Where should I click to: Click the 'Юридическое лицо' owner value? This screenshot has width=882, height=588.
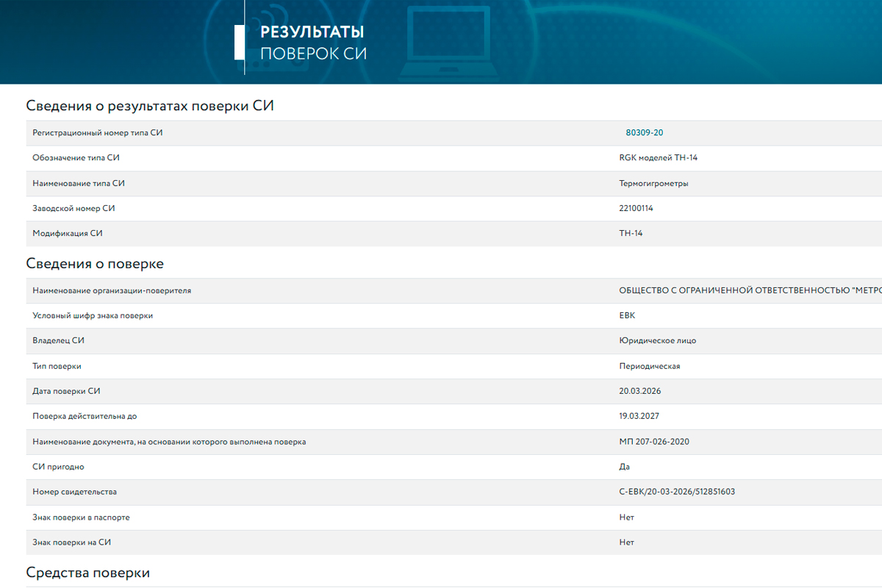[x=657, y=341]
